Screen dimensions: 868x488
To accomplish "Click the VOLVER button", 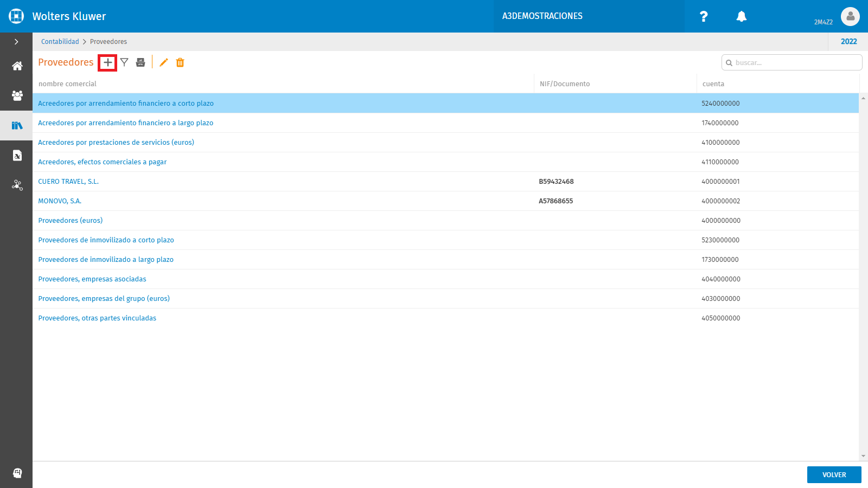I will [834, 474].
